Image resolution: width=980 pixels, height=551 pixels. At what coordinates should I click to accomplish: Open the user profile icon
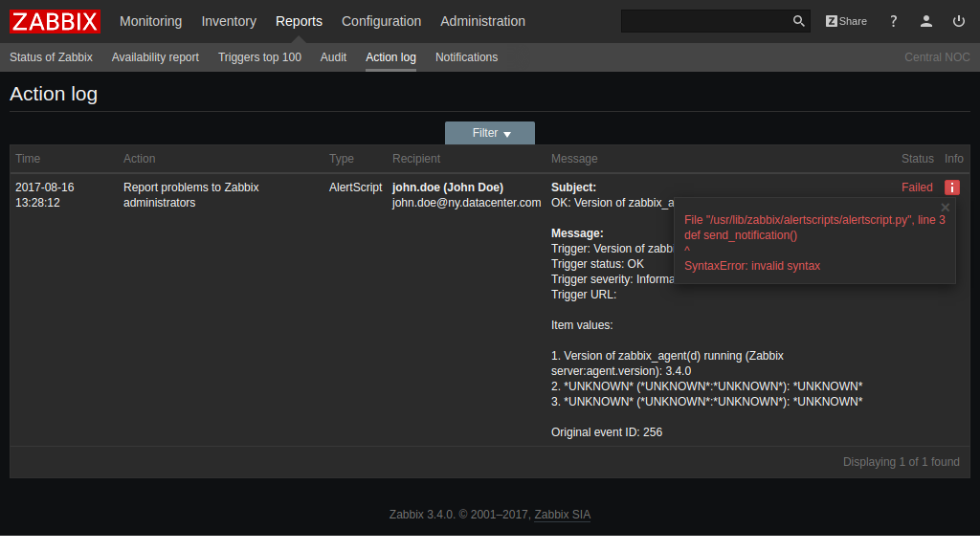(x=925, y=20)
